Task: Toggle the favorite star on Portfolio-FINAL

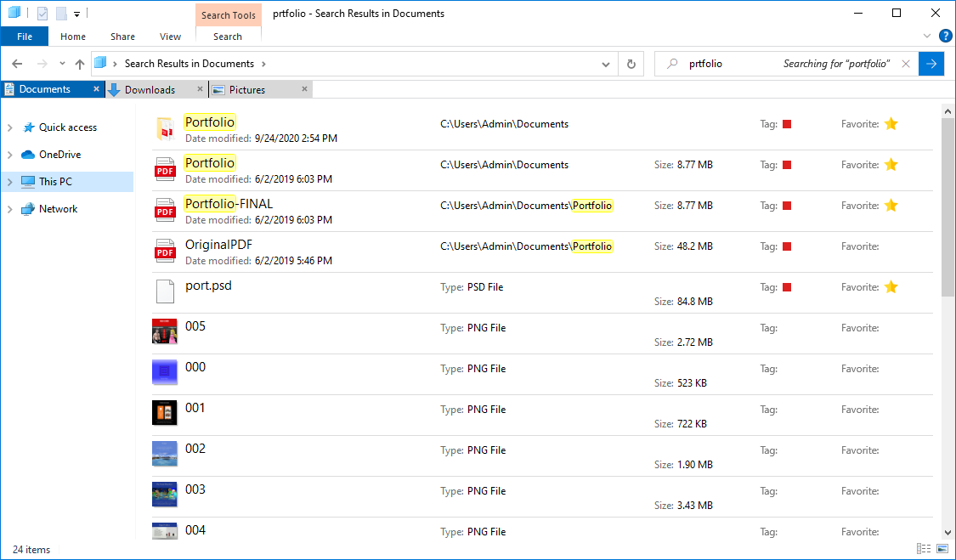Action: (x=891, y=206)
